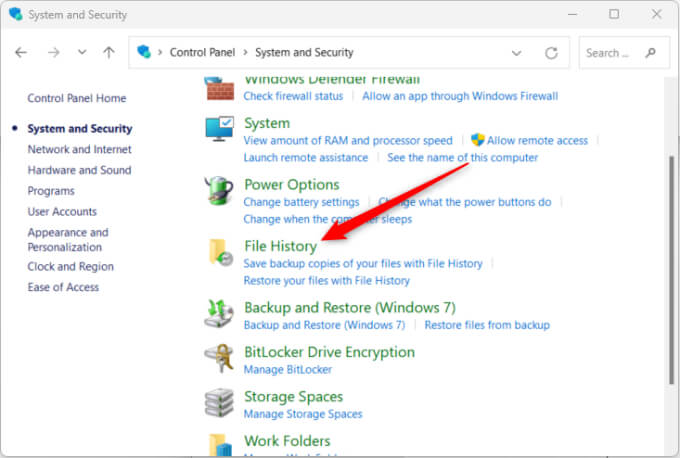
Task: Click the Control Panel icon in the address bar
Action: (x=144, y=52)
